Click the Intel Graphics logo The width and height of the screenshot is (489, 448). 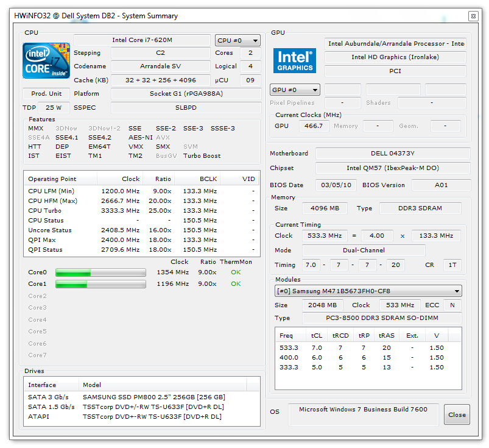click(294, 60)
